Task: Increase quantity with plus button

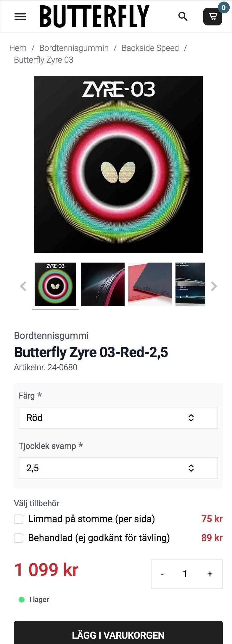Action: pyautogui.click(x=210, y=574)
